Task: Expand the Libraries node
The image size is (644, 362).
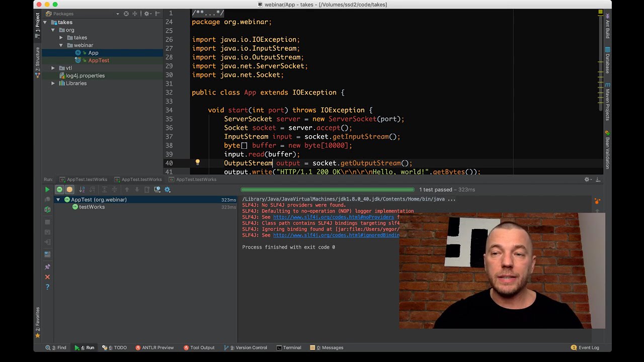Action: (x=53, y=83)
